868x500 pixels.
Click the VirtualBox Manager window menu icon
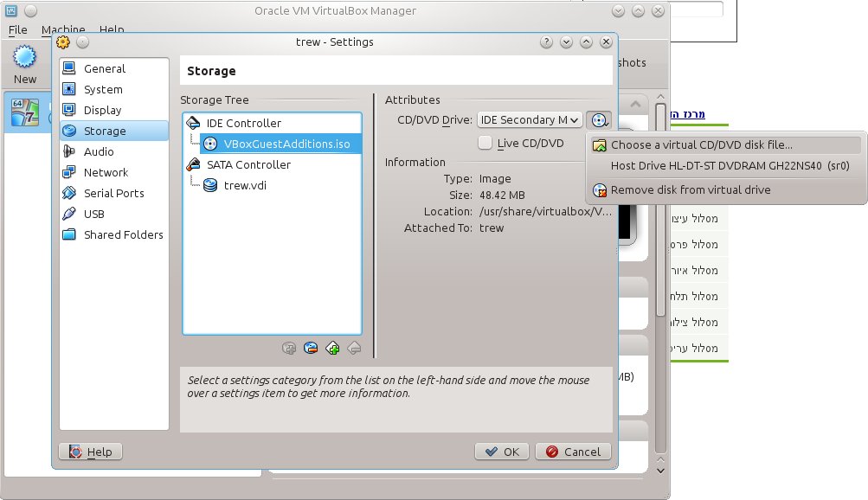(x=11, y=10)
